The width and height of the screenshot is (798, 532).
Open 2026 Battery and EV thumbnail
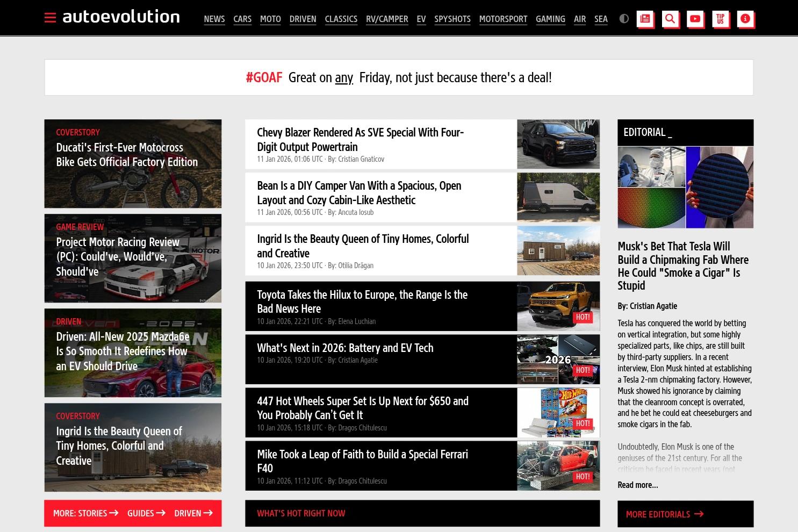click(558, 360)
